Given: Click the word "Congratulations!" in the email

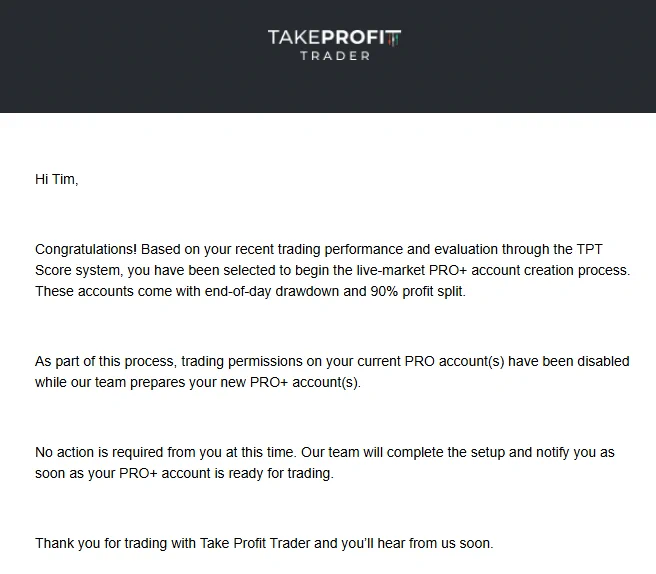Looking at the screenshot, I should click(86, 249).
